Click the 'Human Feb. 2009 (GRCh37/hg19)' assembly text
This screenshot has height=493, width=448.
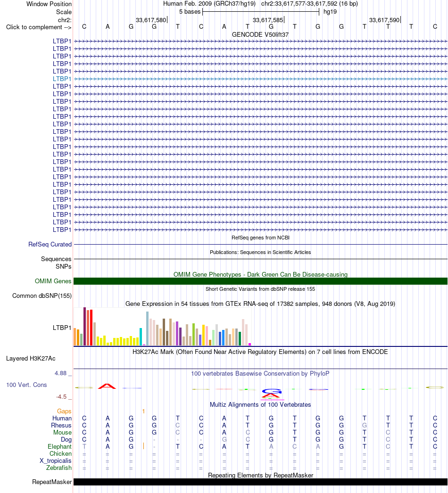click(209, 4)
